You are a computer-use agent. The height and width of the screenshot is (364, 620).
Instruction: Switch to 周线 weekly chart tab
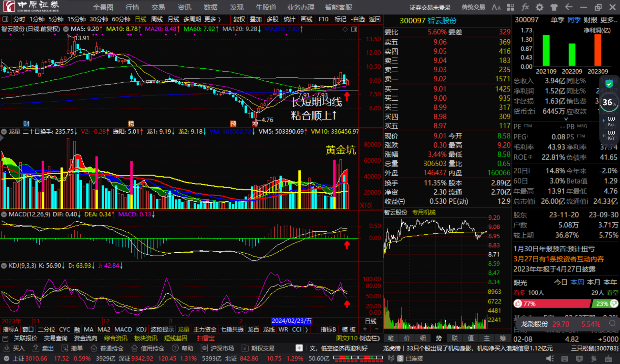point(157,19)
